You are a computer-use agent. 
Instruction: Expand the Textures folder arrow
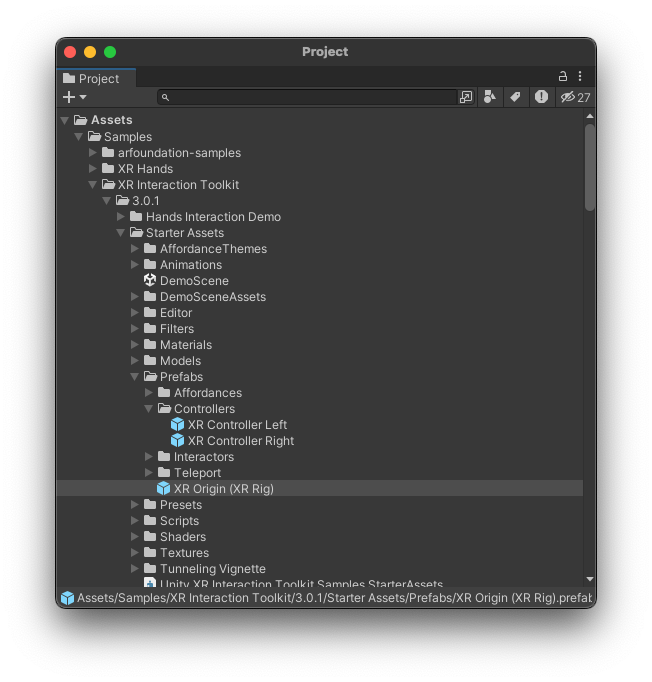click(x=134, y=552)
